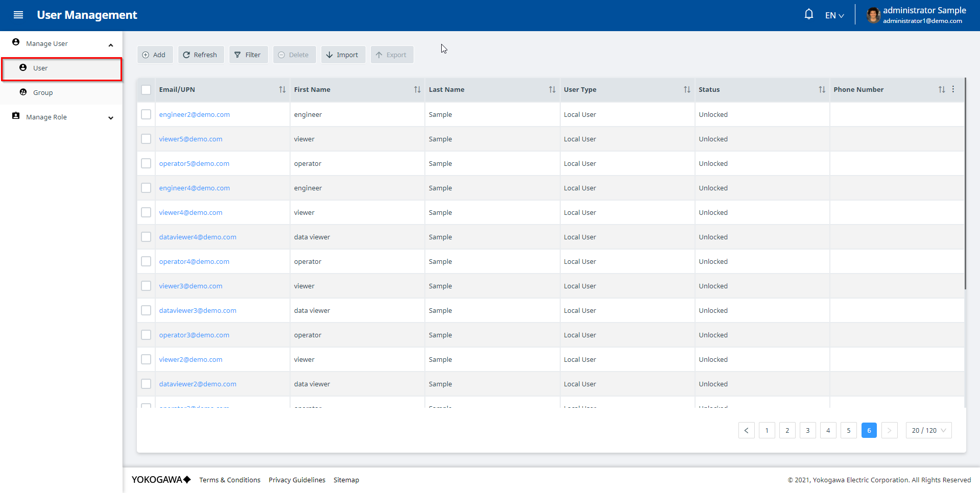Image resolution: width=980 pixels, height=493 pixels.
Task: Open engineer2@demo.com user link
Action: (194, 114)
